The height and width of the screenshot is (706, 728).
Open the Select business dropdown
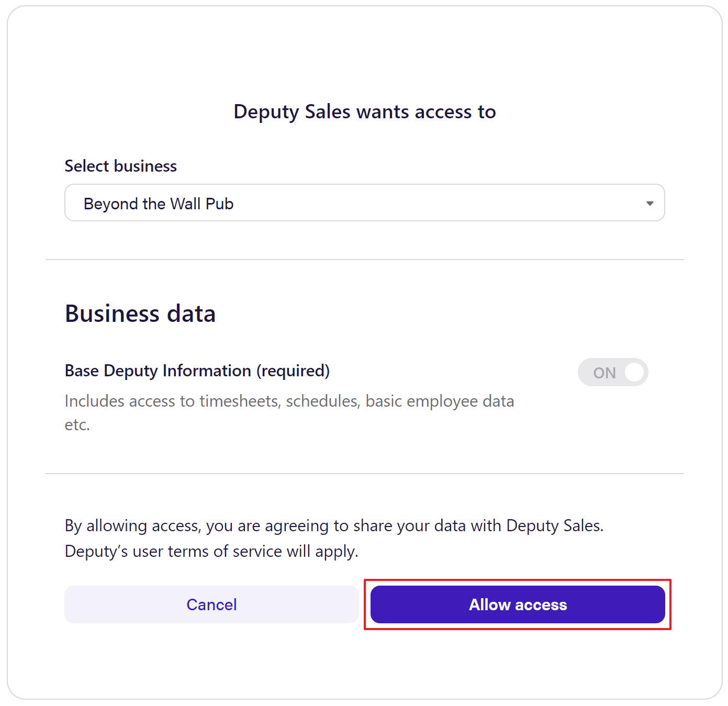coord(364,203)
